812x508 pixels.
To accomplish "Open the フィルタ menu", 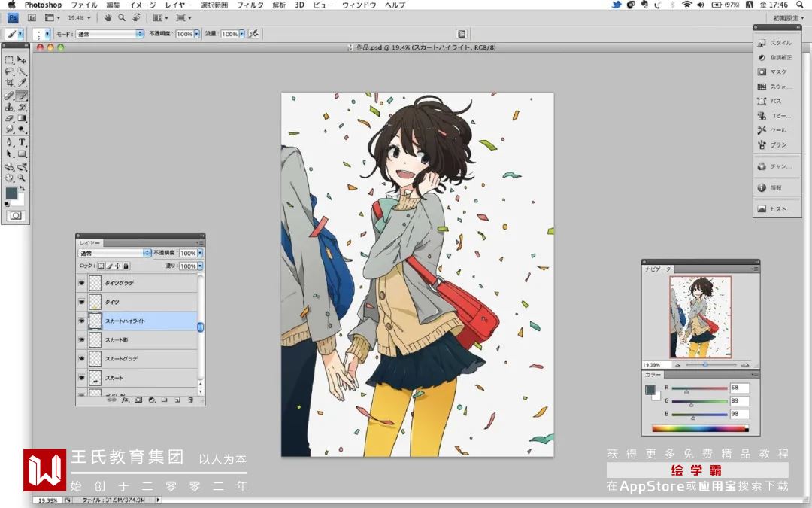I will 250,5.
